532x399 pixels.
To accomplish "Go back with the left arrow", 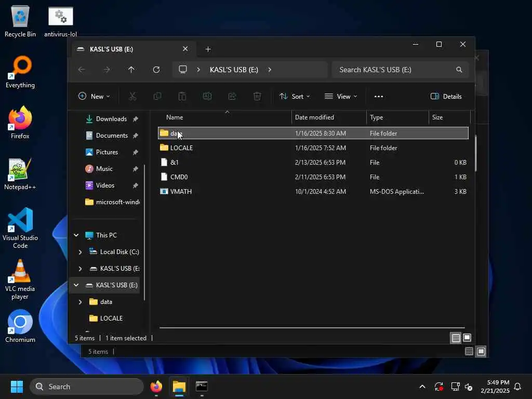I will pos(82,70).
